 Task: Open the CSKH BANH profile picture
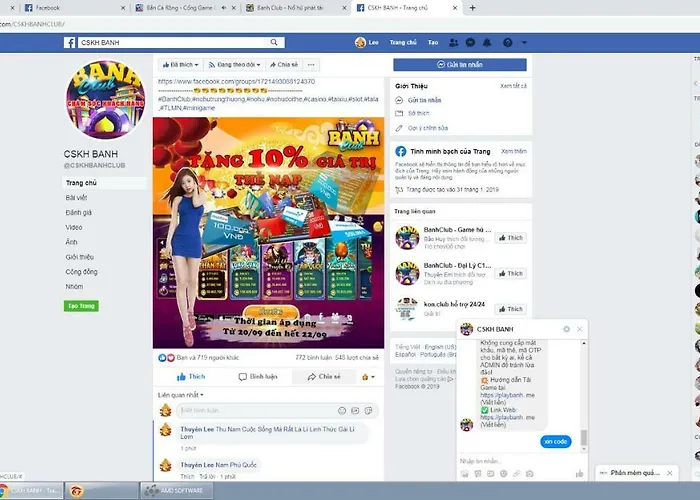click(x=105, y=100)
